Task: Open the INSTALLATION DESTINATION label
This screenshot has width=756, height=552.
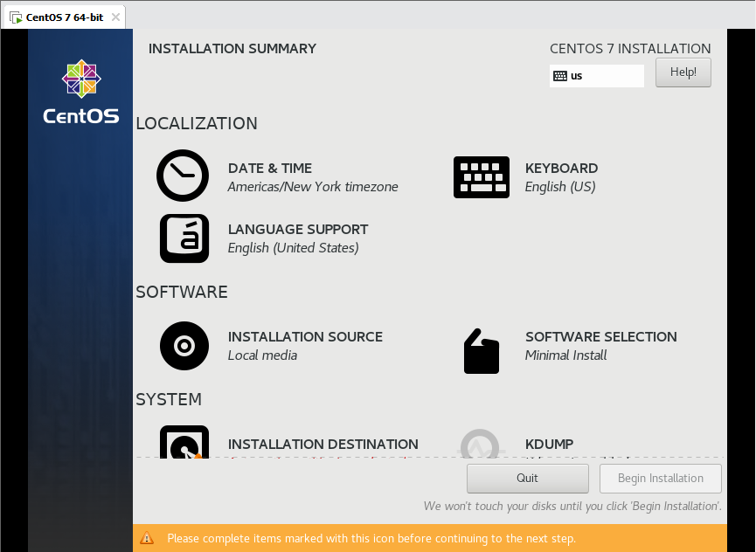Action: coord(323,444)
